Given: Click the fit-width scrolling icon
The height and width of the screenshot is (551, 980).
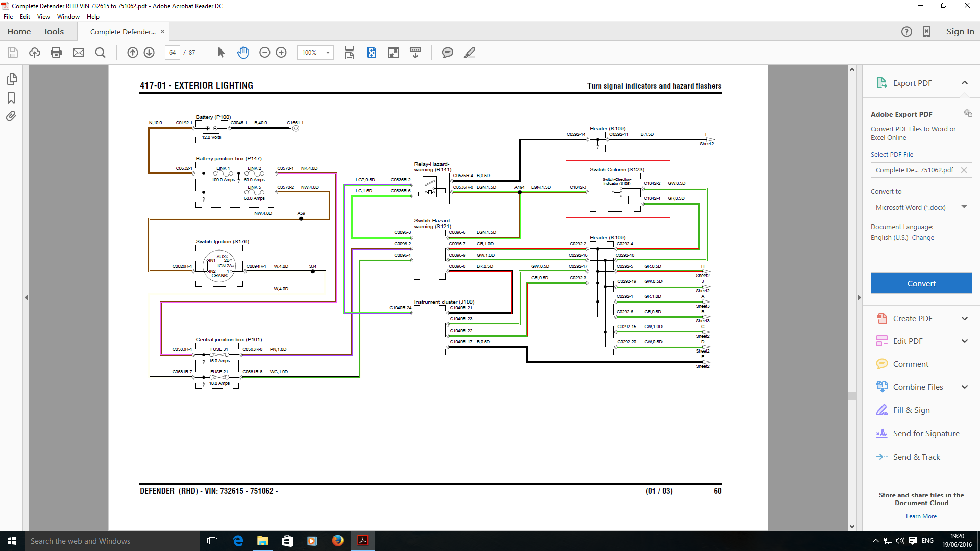Looking at the screenshot, I should click(x=349, y=53).
